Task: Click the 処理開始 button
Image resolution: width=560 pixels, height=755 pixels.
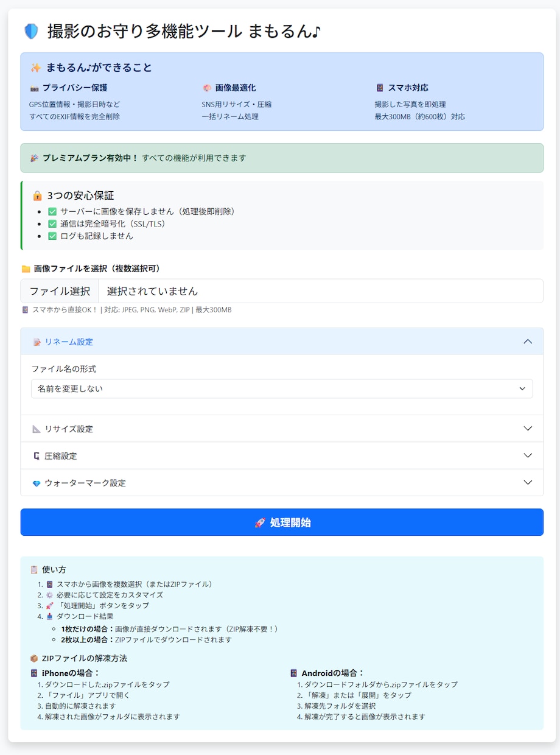Action: 282,522
